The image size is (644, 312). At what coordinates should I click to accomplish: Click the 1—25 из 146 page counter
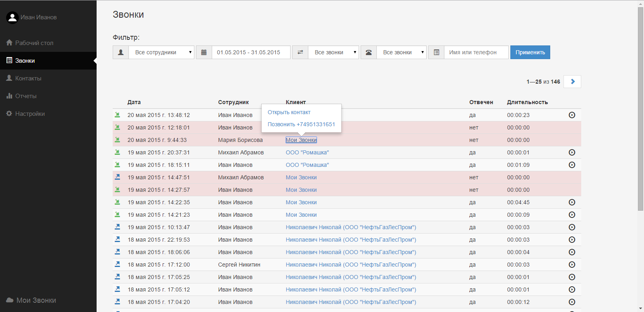543,82
